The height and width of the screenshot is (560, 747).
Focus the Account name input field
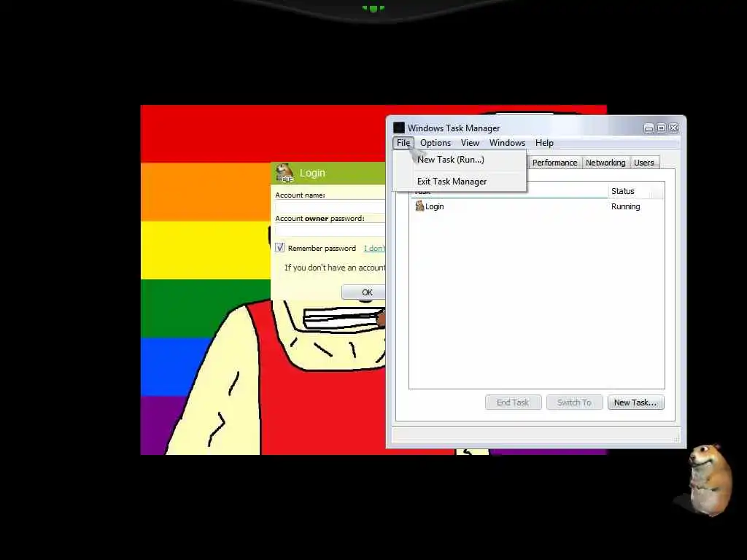(x=330, y=206)
